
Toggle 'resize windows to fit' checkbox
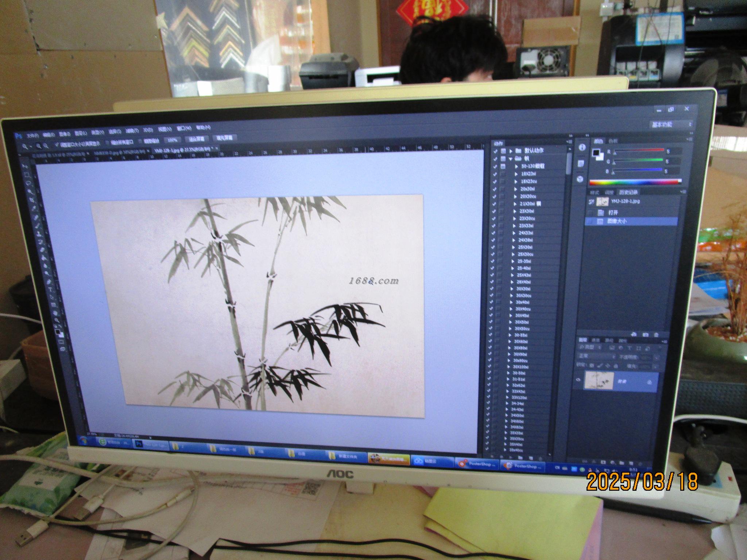click(57, 145)
